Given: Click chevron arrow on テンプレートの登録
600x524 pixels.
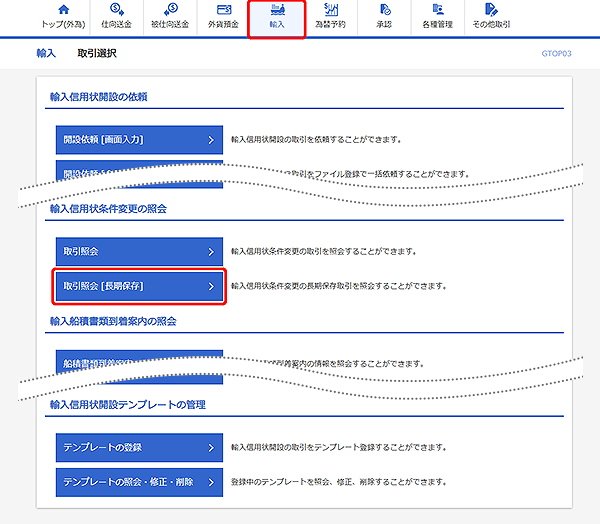Looking at the screenshot, I should 211,448.
